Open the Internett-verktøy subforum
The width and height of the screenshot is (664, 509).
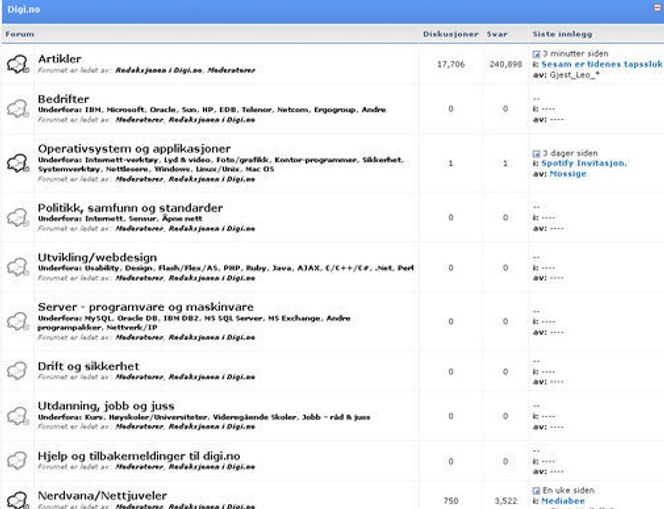click(122, 160)
